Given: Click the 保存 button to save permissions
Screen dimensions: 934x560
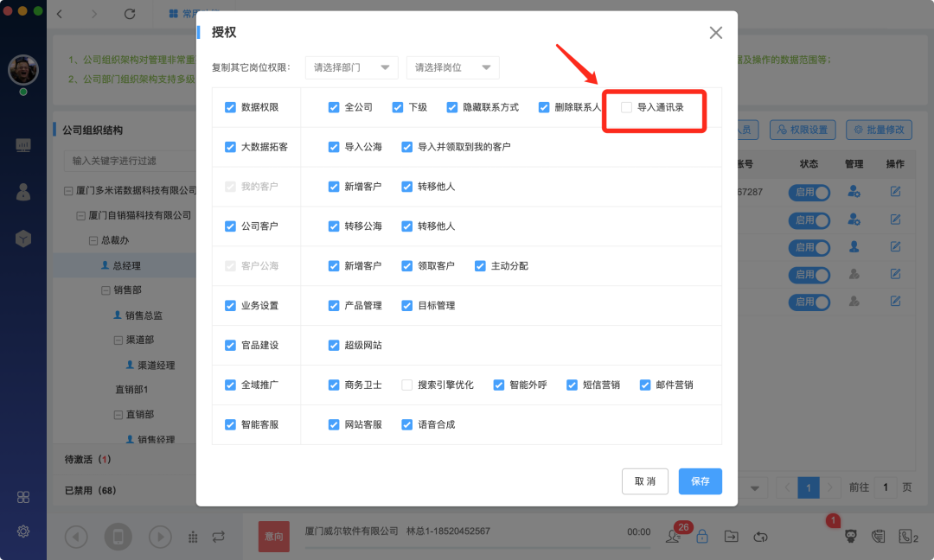Looking at the screenshot, I should pos(700,481).
